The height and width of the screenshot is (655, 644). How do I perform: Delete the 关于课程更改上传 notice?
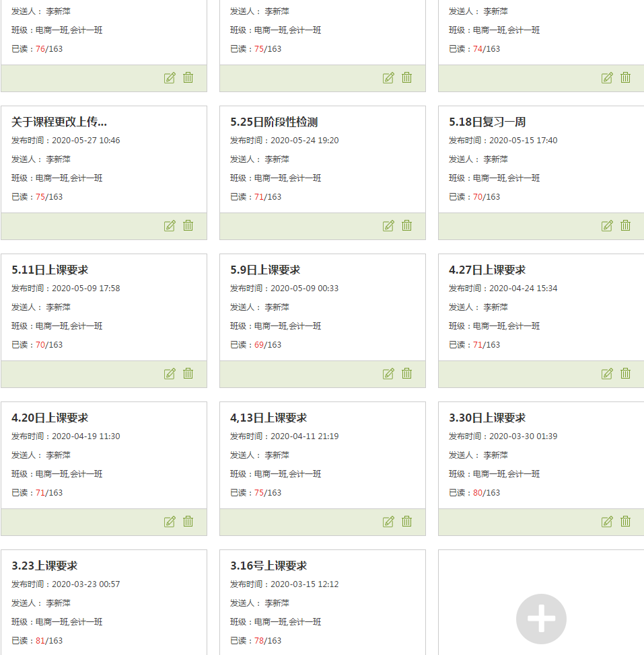click(188, 225)
